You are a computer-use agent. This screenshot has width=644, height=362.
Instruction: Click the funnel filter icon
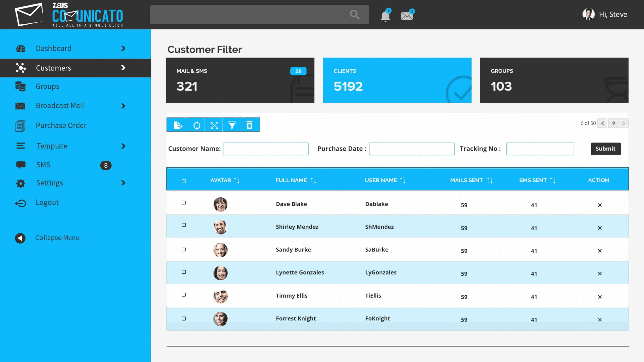click(232, 125)
